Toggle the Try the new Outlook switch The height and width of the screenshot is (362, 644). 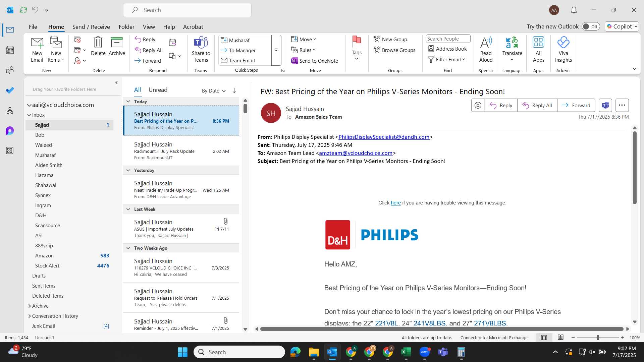(591, 26)
